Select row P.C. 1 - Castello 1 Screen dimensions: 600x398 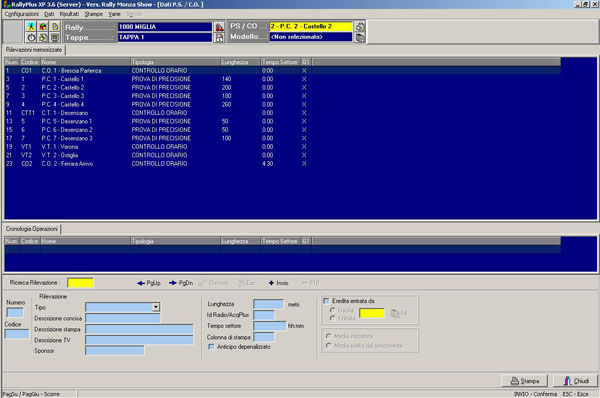[283, 79]
